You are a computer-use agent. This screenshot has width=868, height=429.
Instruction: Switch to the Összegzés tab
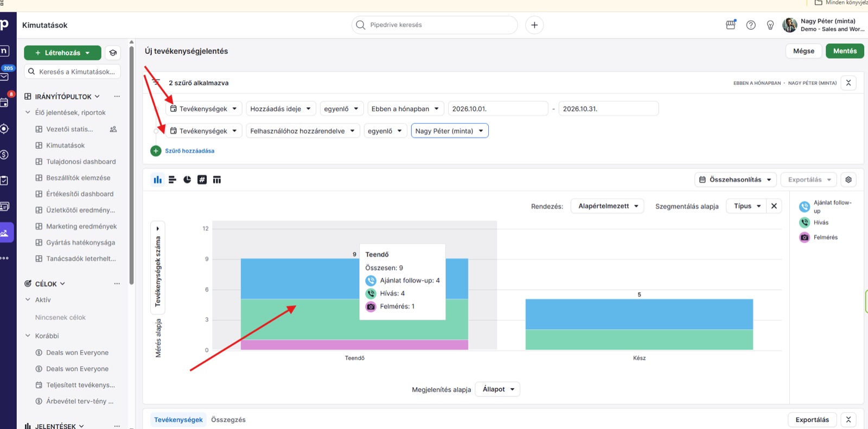(228, 420)
